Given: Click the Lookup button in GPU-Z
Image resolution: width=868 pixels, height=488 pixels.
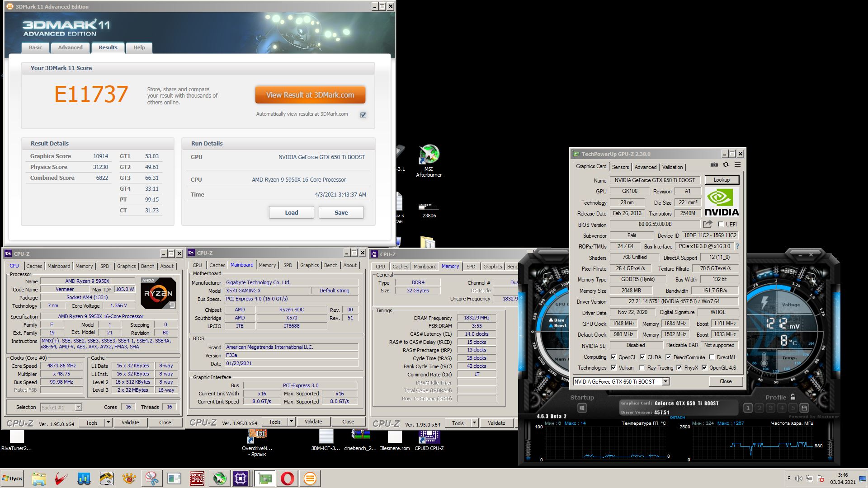Looking at the screenshot, I should 722,180.
